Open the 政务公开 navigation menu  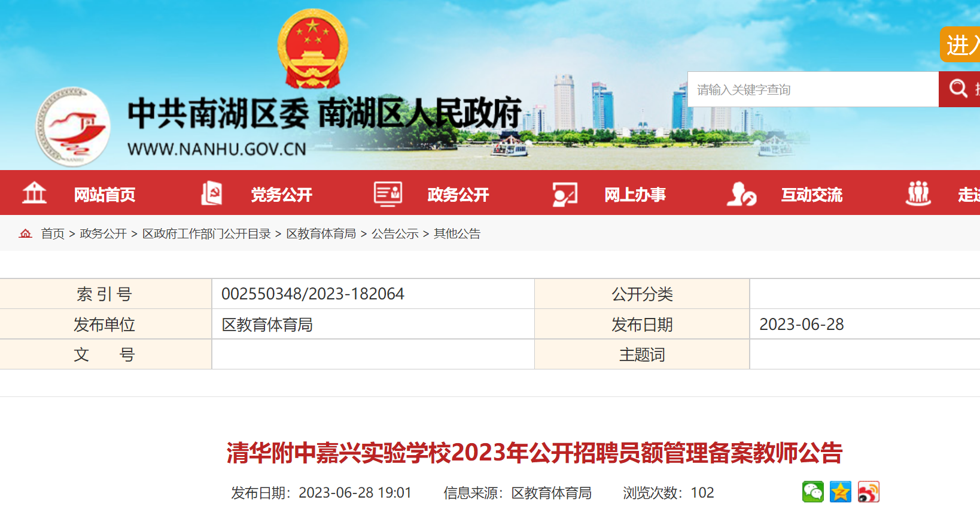point(458,195)
